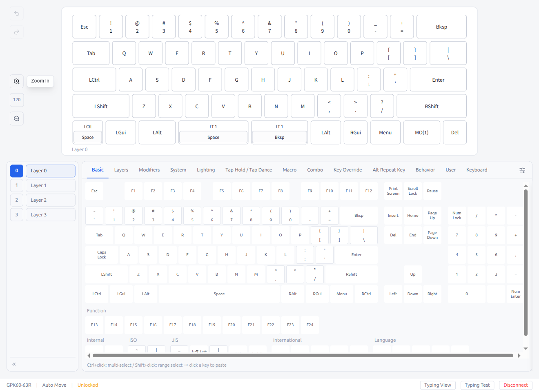Select layer number 2 toggle

point(17,200)
